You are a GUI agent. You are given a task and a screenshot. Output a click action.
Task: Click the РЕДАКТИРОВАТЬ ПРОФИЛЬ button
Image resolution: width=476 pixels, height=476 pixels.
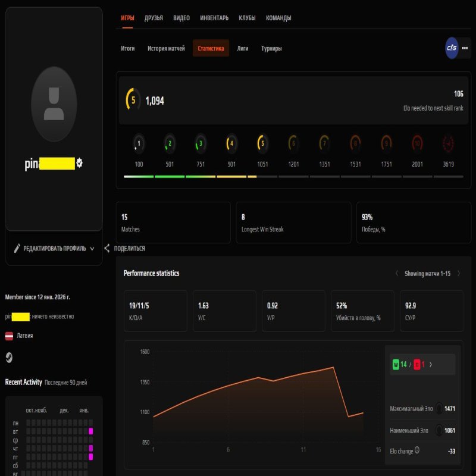[54, 249]
